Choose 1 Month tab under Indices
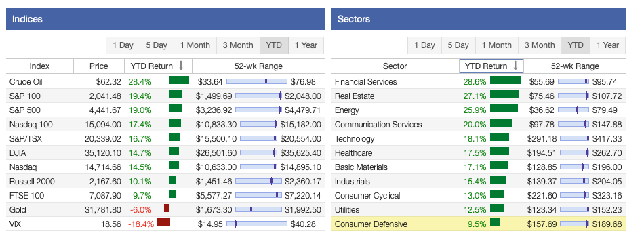This screenshot has height=246, width=644. click(195, 45)
